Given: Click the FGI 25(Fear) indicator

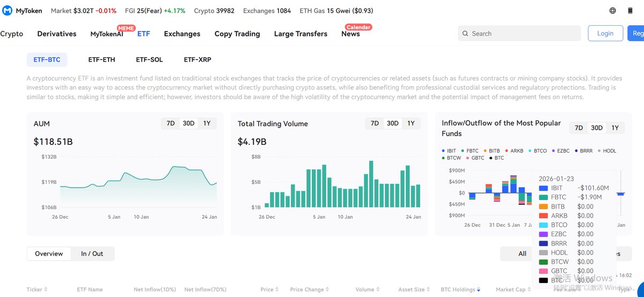Looking at the screenshot, I should coord(155,11).
